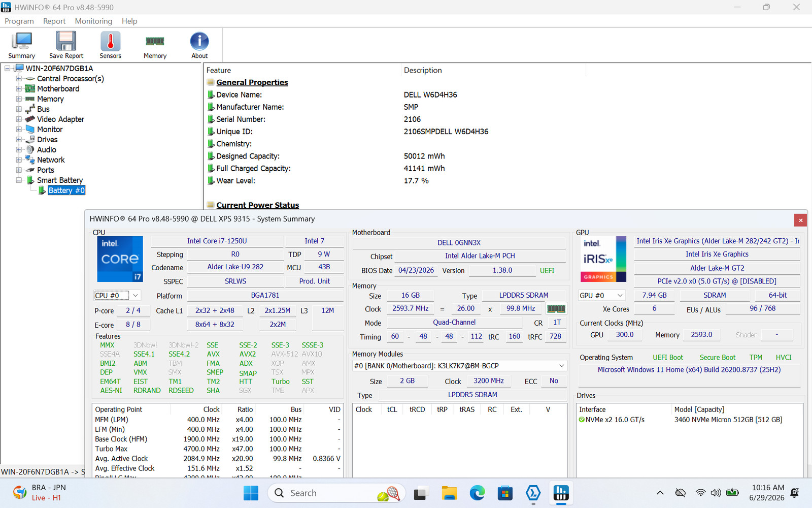Expand the Memory tree node
The height and width of the screenshot is (508, 812).
[x=19, y=99]
